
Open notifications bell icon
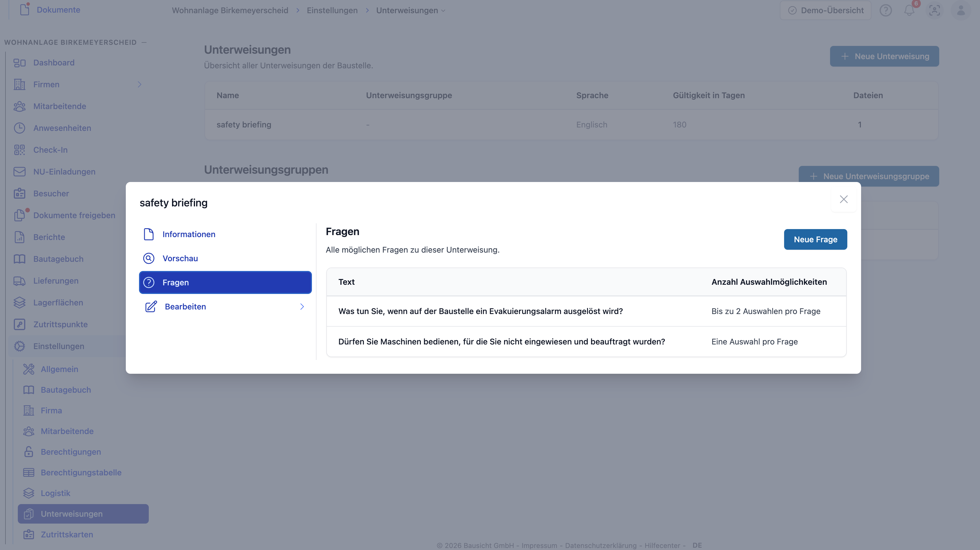tap(909, 10)
